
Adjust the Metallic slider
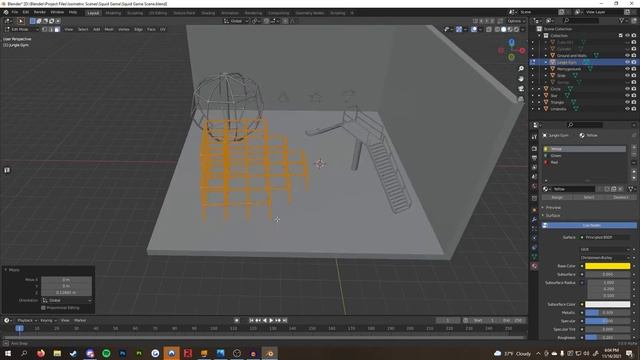tap(608, 313)
